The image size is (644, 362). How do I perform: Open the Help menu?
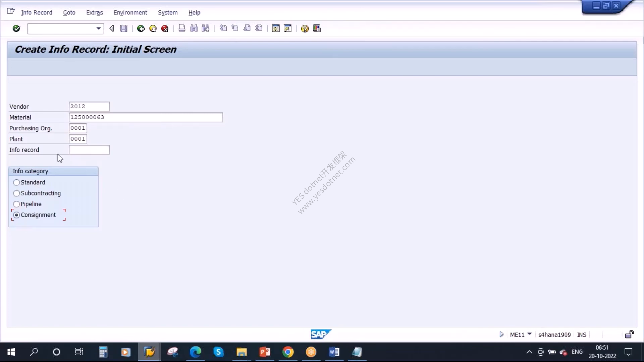194,12
